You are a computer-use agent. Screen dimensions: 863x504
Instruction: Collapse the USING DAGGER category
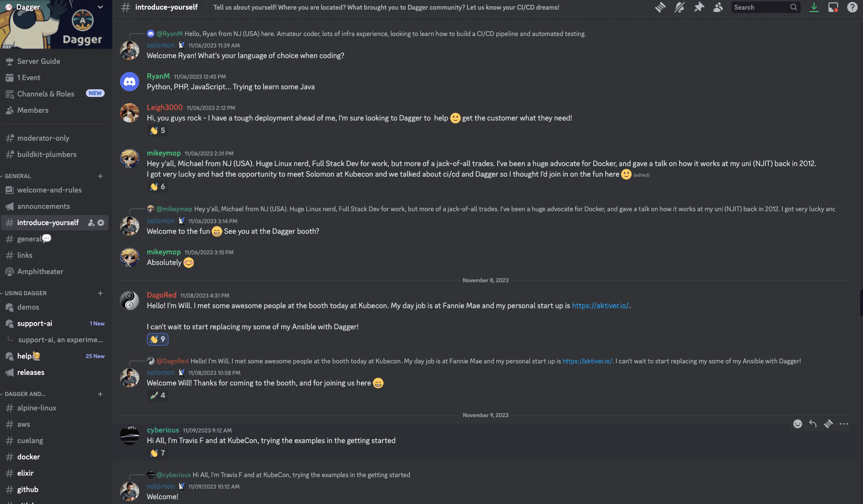tap(25, 293)
